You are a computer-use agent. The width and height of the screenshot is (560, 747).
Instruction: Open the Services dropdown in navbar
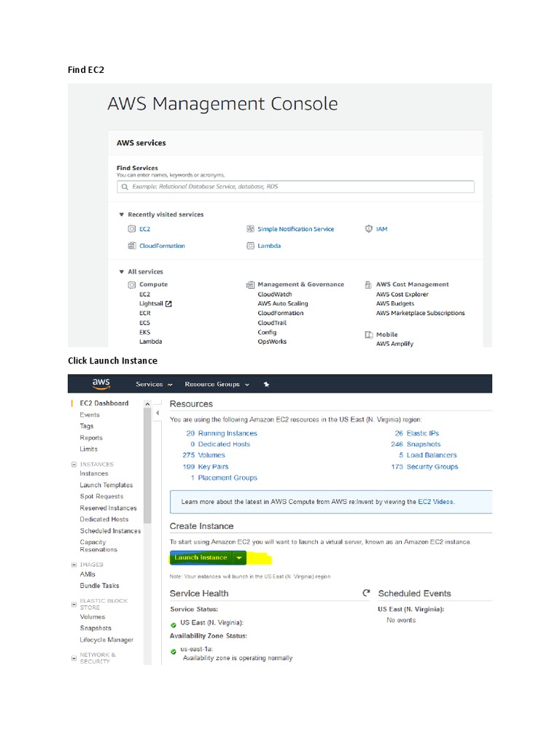click(154, 384)
